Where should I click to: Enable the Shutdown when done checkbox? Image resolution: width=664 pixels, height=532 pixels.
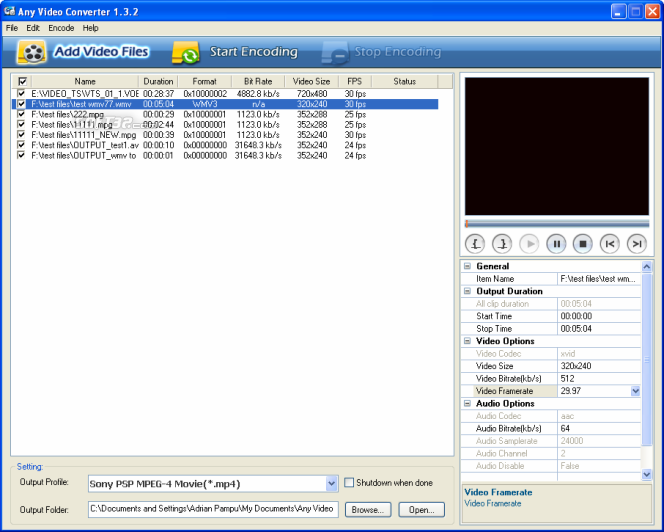pyautogui.click(x=349, y=482)
